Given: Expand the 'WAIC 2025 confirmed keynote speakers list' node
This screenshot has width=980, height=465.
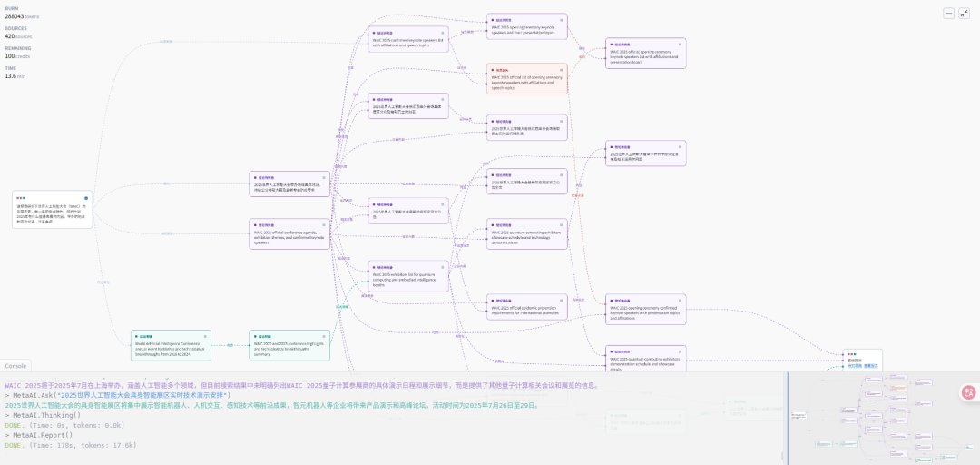Looking at the screenshot, I should (443, 33).
